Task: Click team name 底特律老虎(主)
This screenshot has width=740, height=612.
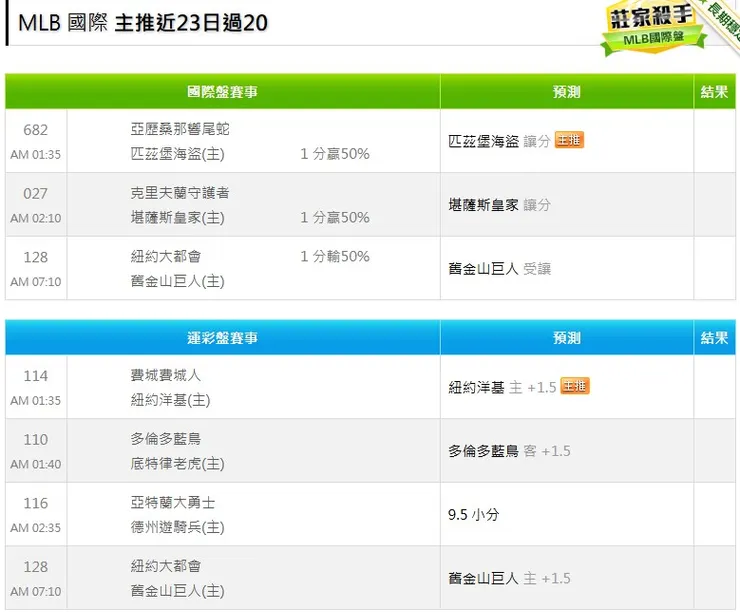Action: 177,464
